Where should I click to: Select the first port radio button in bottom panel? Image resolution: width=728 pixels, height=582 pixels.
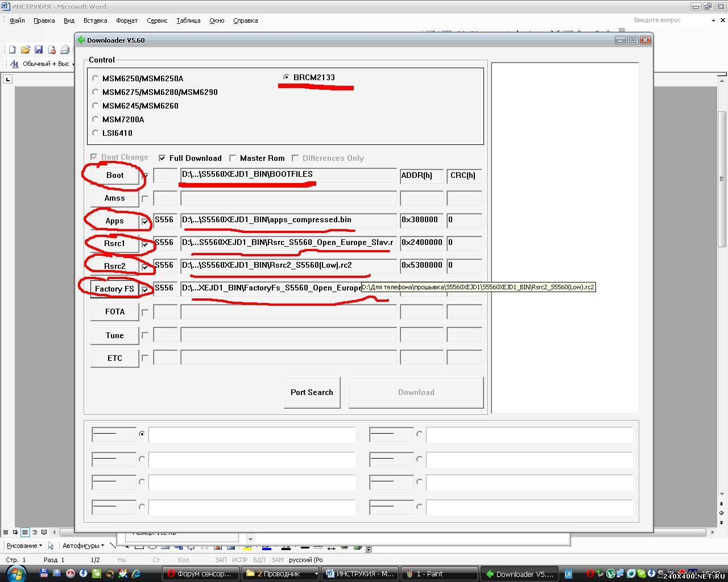coord(142,434)
